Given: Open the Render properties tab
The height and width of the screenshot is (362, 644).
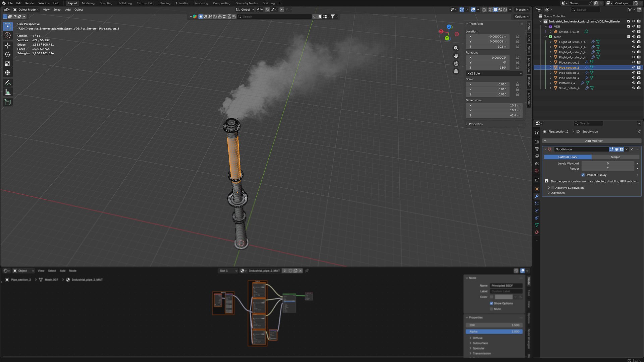Looking at the screenshot, I should pos(537,142).
